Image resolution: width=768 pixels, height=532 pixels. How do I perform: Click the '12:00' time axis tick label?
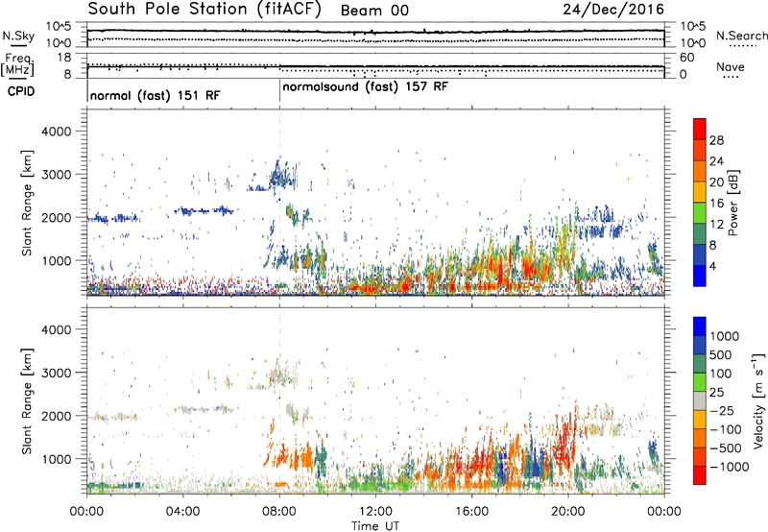[x=375, y=512]
